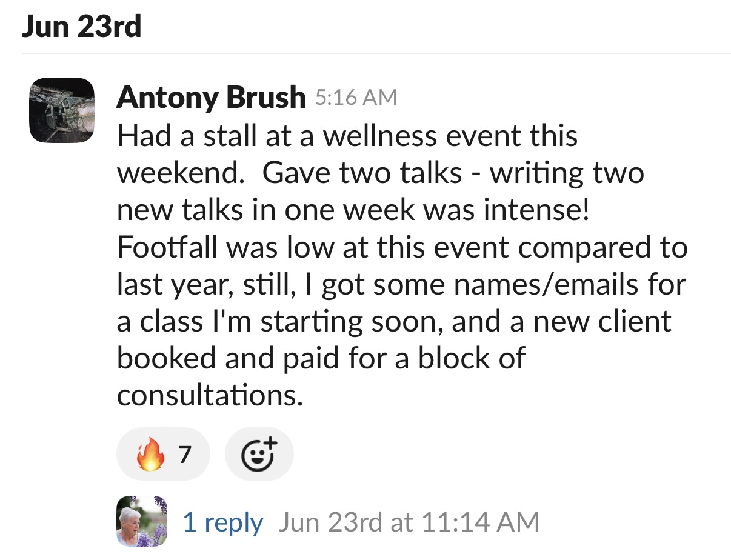
Task: Open the 5:16 AM message timestamp
Action: pos(356,97)
